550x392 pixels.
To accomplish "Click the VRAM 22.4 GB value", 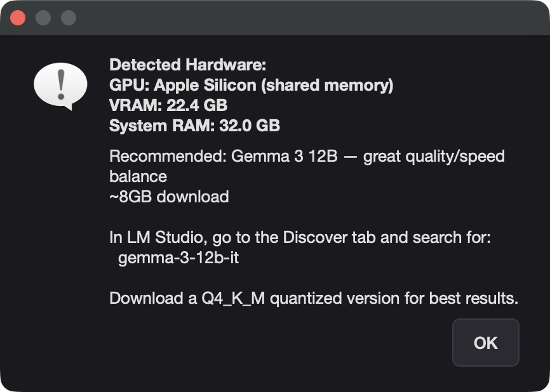I will 197,105.
